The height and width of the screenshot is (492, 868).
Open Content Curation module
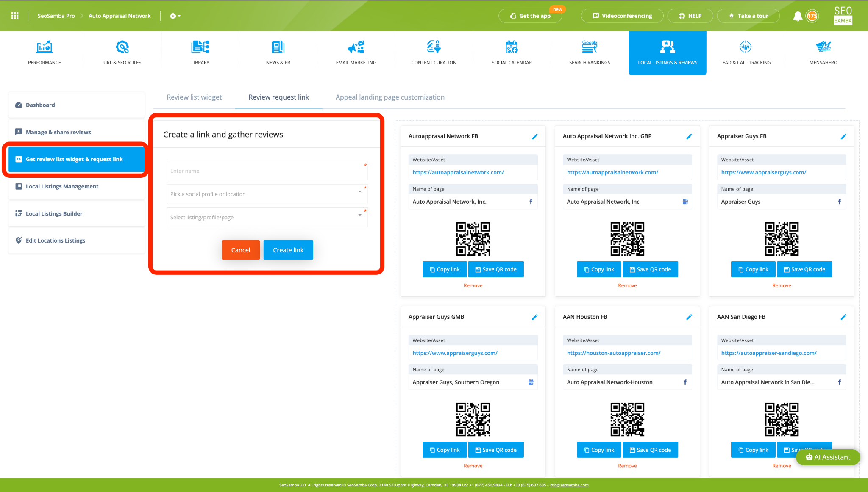[x=434, y=53]
